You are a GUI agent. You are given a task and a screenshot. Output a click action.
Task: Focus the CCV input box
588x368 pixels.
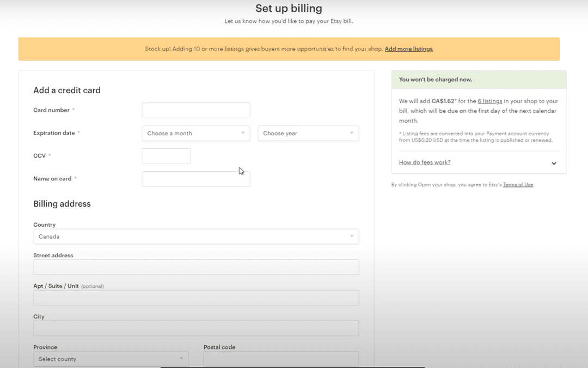tap(166, 156)
